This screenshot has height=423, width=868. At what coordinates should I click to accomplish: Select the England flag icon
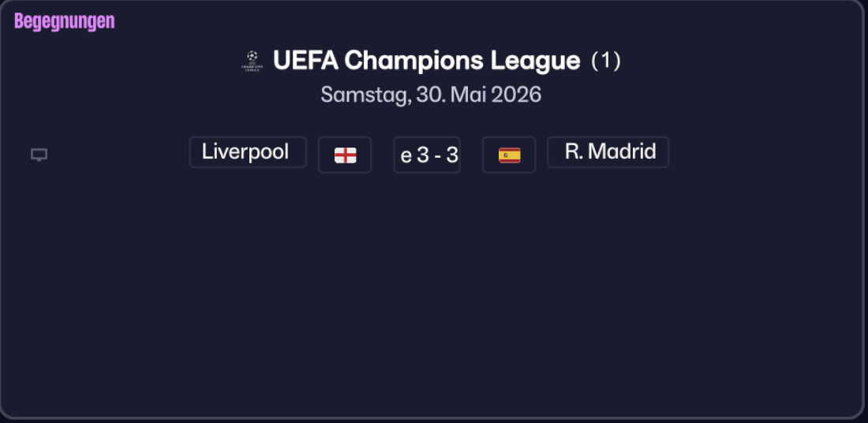(x=345, y=155)
